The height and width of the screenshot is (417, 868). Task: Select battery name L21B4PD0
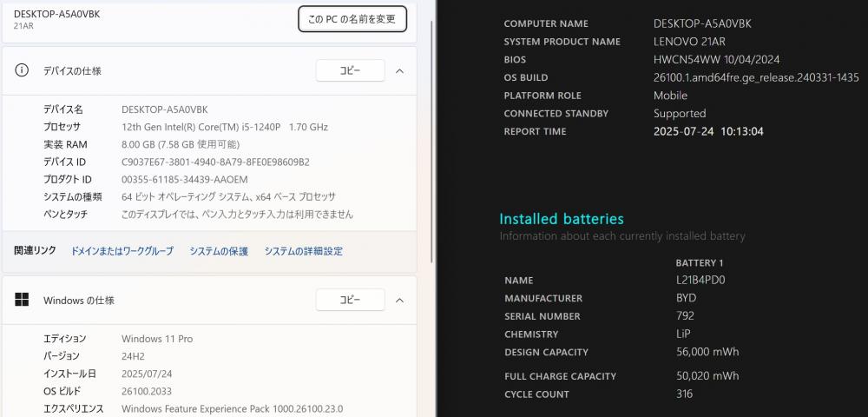700,281
